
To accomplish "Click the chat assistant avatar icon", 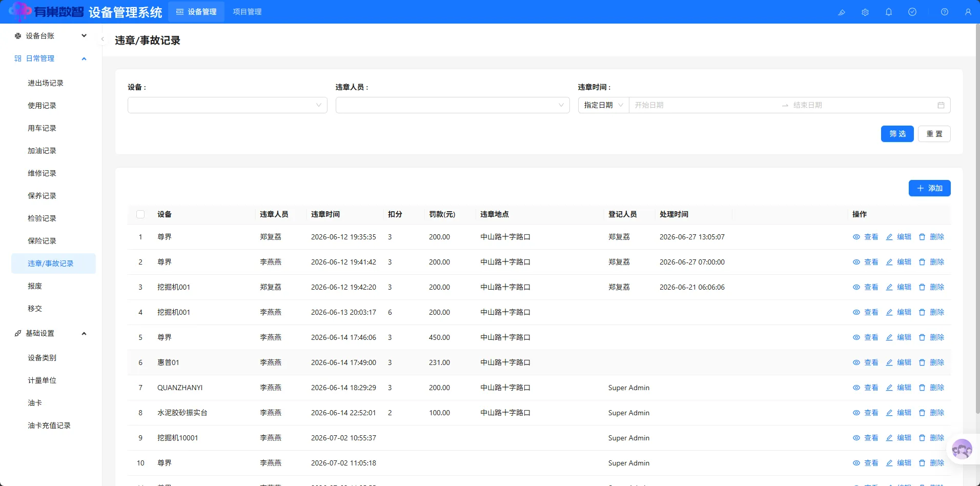I will (x=962, y=450).
